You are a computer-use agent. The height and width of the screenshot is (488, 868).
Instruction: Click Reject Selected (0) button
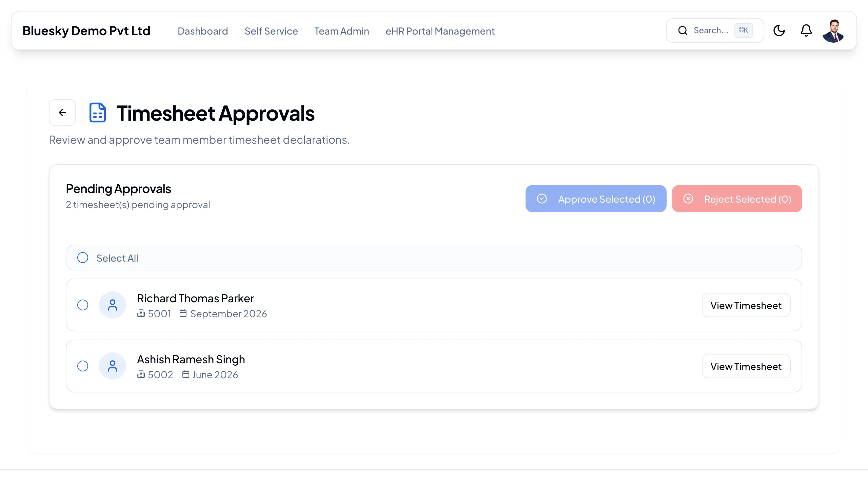737,199
